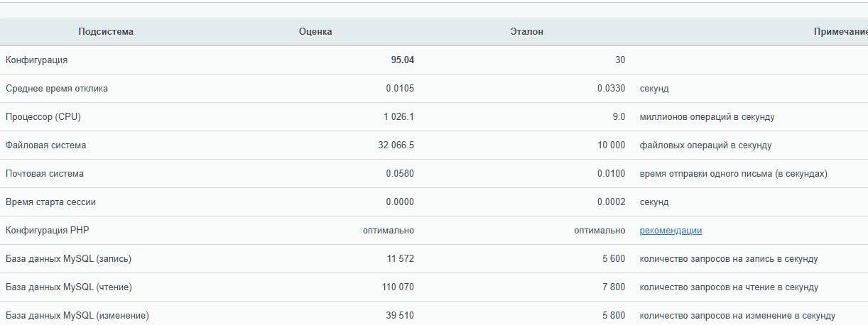This screenshot has width=868, height=325.
Task: Select the База данных MySQL (чтение) row
Action: 68,287
